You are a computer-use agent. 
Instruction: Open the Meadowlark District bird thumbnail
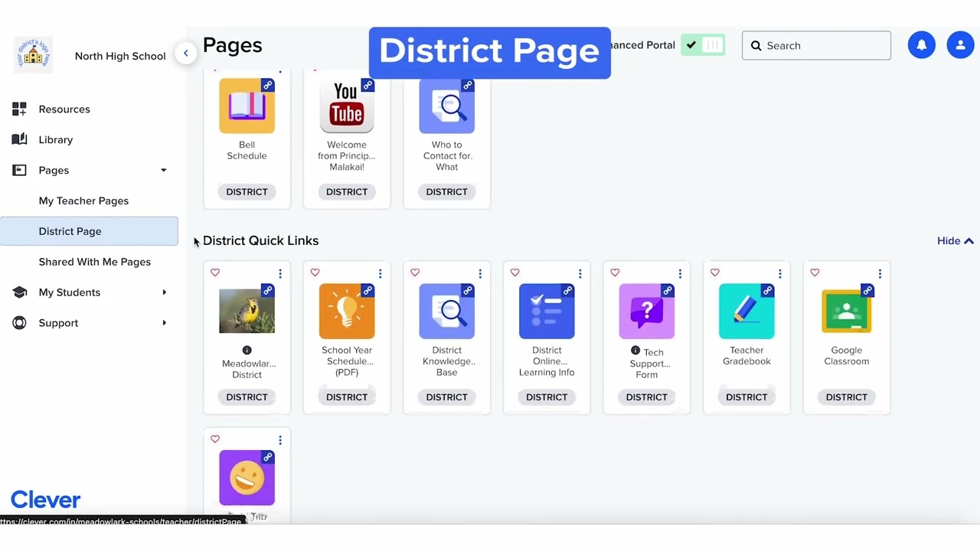pos(247,311)
